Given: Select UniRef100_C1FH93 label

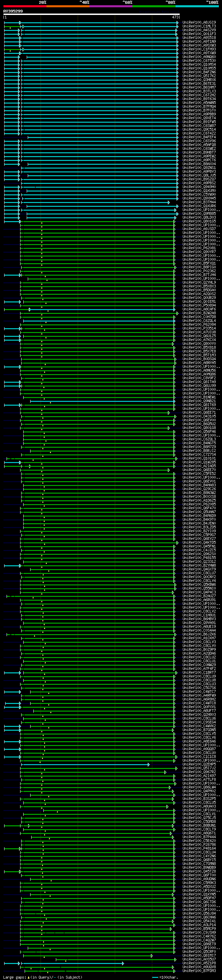Looking at the screenshot, I should 199,49.
